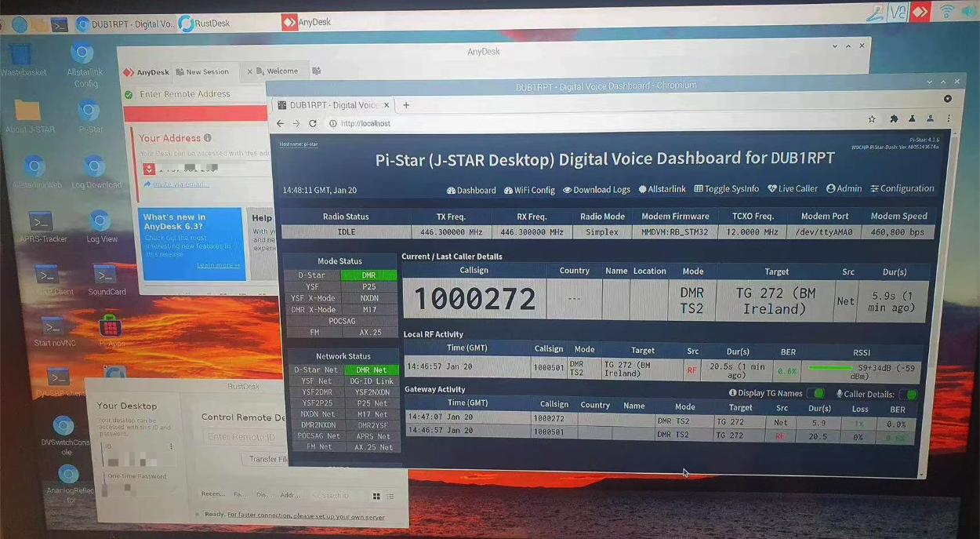Click the green DMR Net status cell
This screenshot has height=539, width=980.
click(x=372, y=370)
